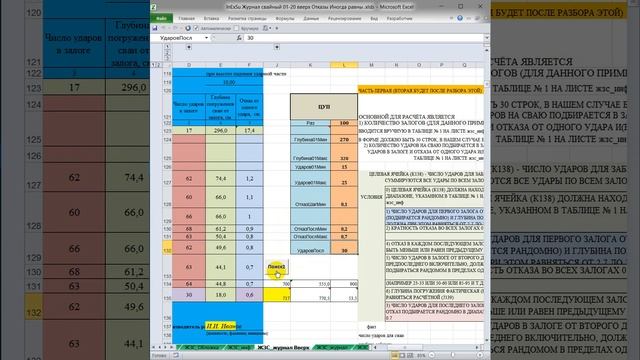Click zoom in plus button

coord(480,356)
